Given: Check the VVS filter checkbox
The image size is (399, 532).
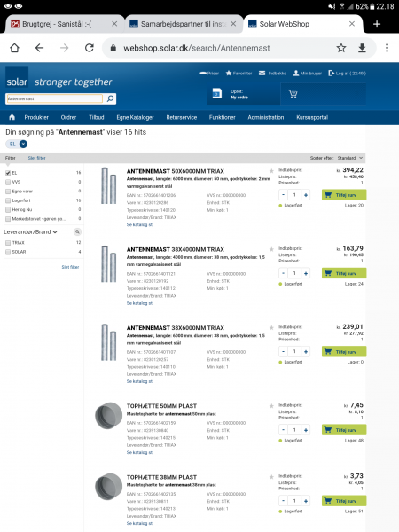Looking at the screenshot, I should 8,182.
